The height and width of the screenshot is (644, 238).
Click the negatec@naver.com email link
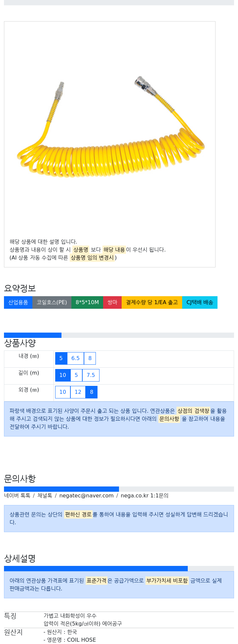pos(86,496)
